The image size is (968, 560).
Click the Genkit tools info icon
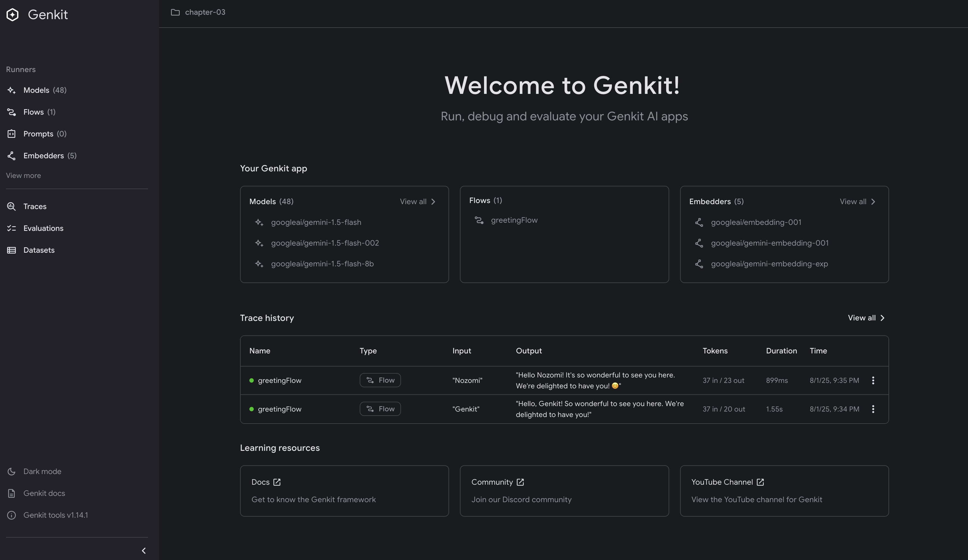pos(11,516)
